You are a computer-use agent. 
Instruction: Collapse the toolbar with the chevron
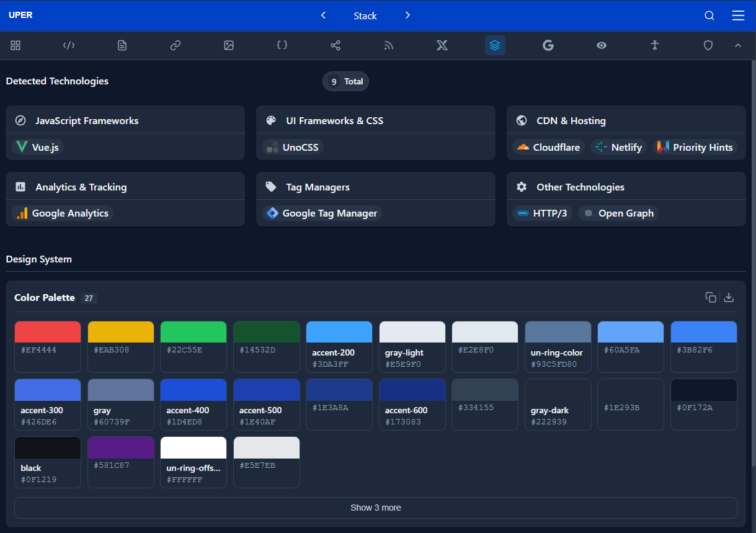click(738, 45)
